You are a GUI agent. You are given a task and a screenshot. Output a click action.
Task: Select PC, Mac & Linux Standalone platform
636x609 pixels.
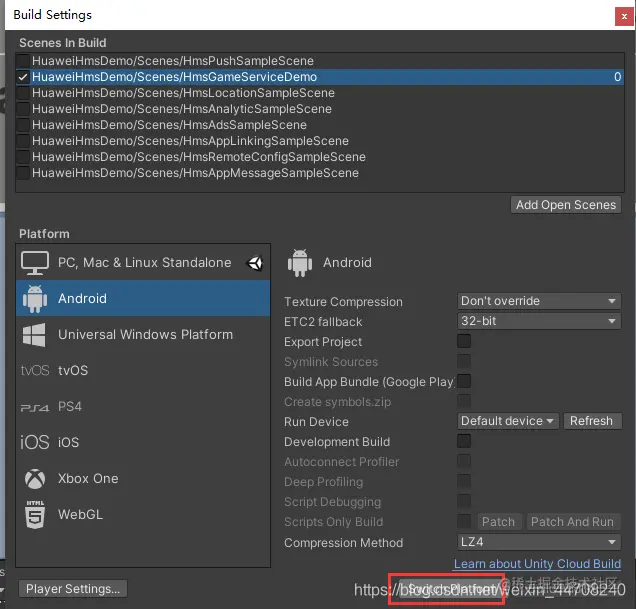point(143,263)
